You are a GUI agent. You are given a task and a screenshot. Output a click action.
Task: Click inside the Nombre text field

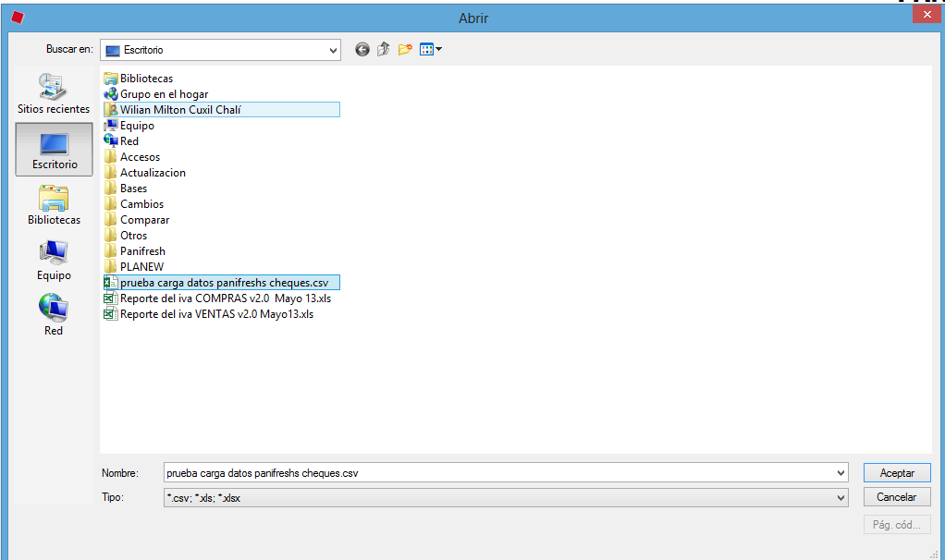click(x=499, y=473)
